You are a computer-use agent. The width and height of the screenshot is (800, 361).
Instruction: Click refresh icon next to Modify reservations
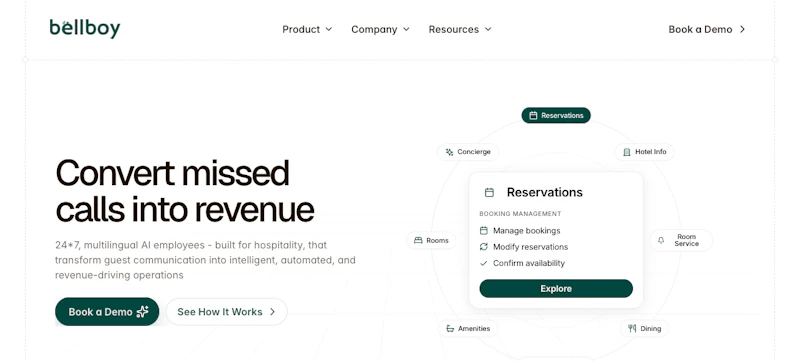[484, 247]
